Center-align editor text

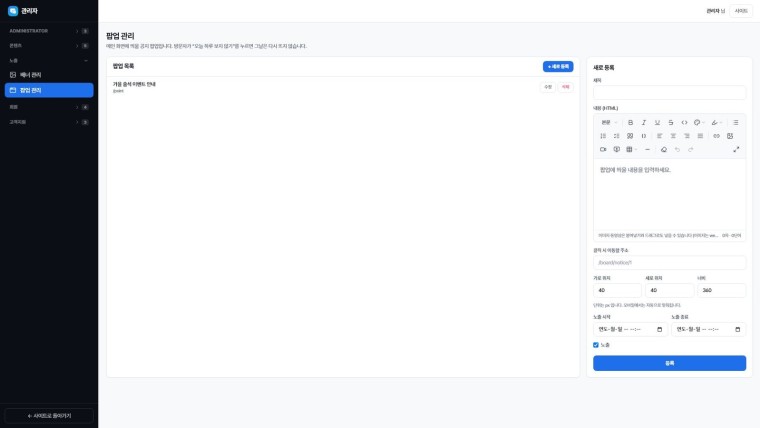coord(673,136)
